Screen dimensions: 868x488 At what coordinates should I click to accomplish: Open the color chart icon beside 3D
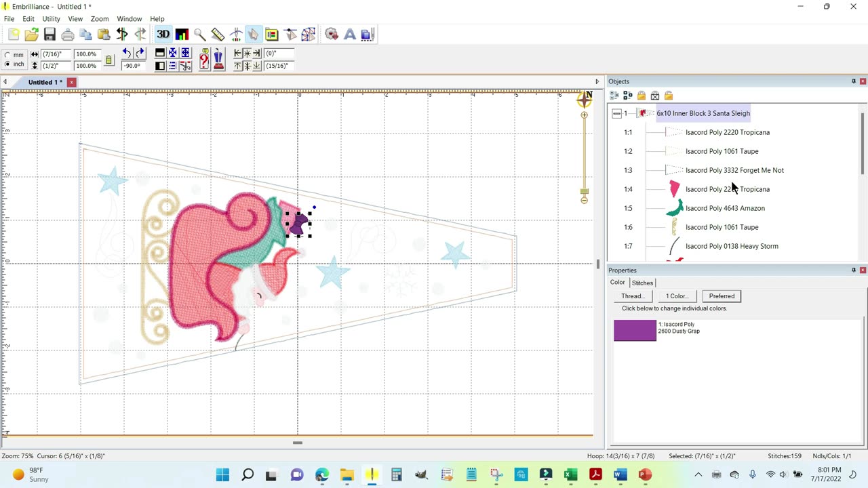pyautogui.click(x=182, y=35)
